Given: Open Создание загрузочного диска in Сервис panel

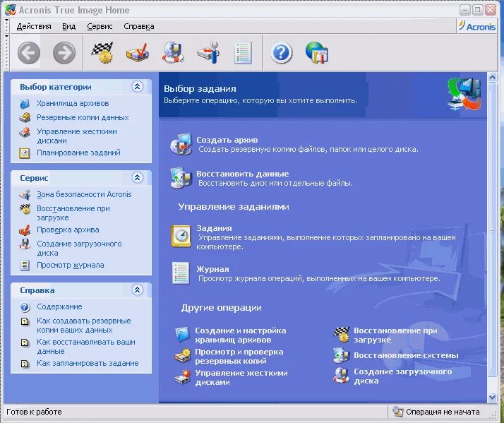Looking at the screenshot, I should tap(79, 249).
